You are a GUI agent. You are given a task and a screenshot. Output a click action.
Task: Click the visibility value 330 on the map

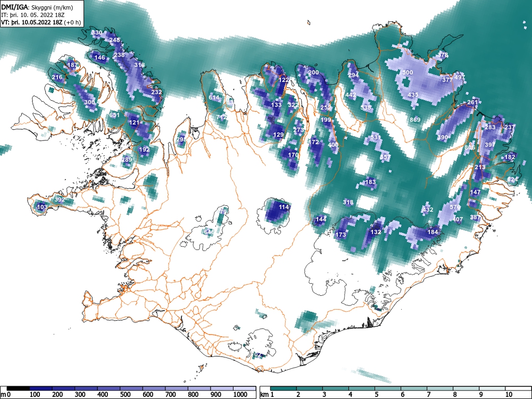pyautogui.click(x=97, y=32)
